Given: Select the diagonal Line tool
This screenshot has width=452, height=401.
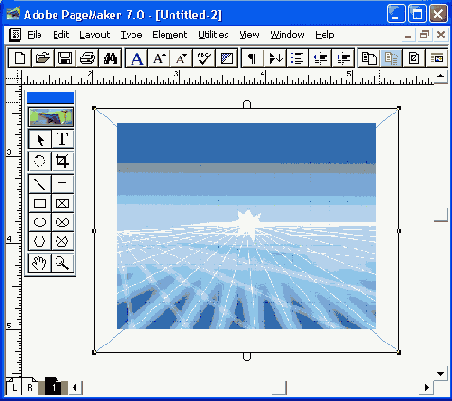Looking at the screenshot, I should (x=40, y=184).
